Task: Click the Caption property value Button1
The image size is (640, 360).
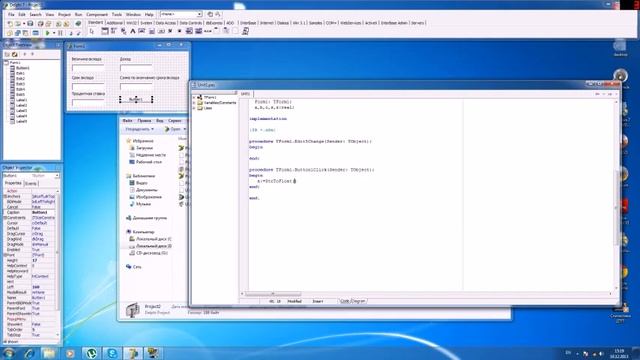Action: point(42,212)
